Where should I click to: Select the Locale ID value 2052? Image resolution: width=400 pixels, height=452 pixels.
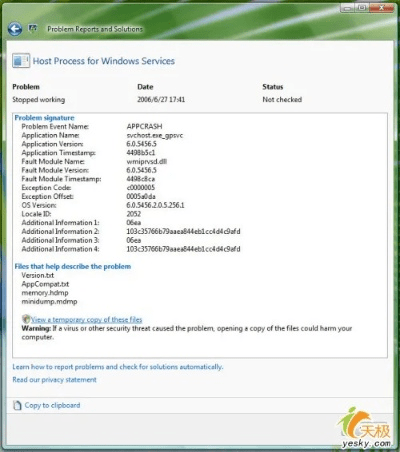pyautogui.click(x=134, y=214)
